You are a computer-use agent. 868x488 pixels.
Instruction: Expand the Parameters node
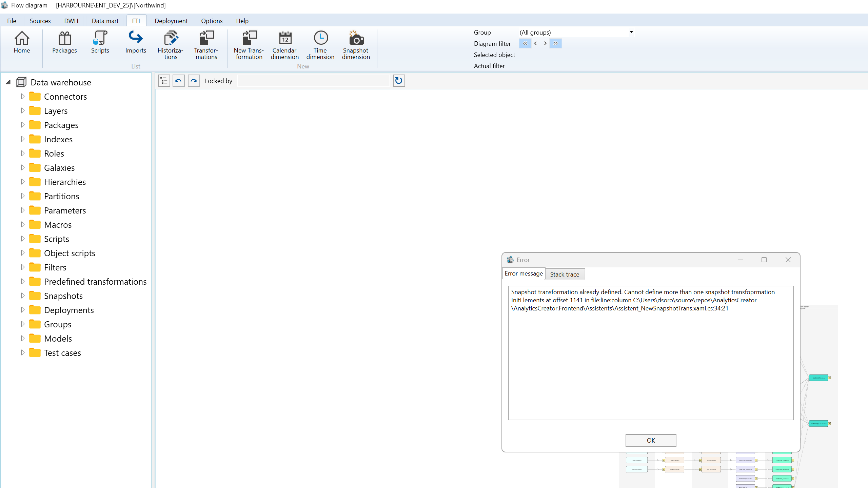pyautogui.click(x=23, y=210)
